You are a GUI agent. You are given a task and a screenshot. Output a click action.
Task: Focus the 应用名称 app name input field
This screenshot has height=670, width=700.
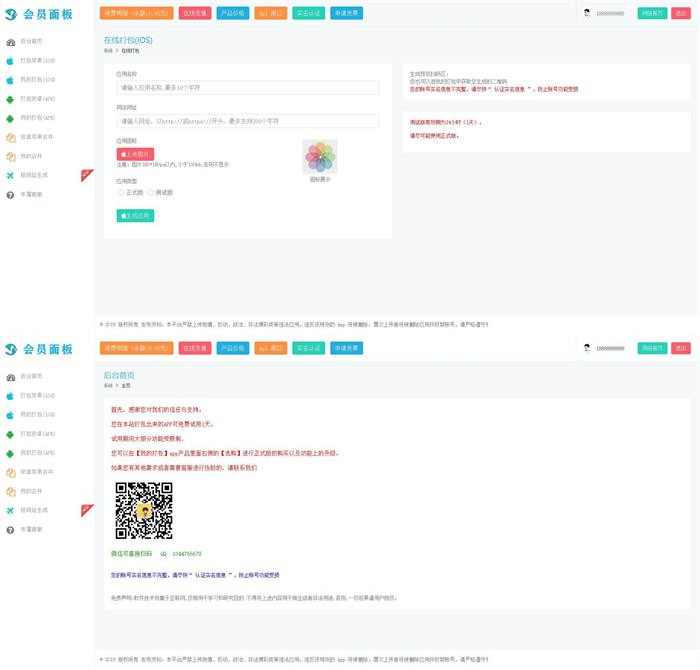coord(248,87)
